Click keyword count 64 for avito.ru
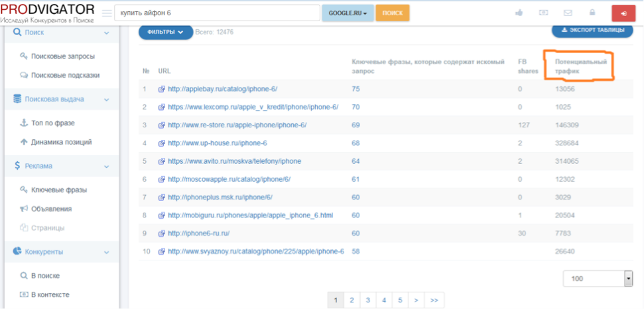The height and width of the screenshot is (309, 644). click(355, 161)
